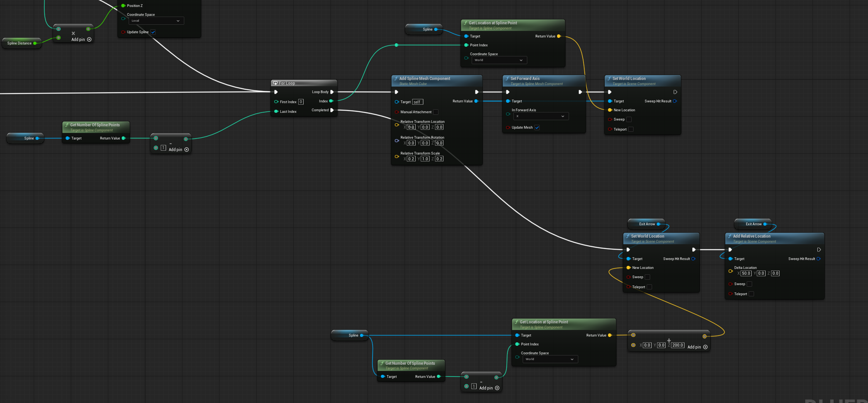Edit subtract value 1 near For Loop

[163, 148]
